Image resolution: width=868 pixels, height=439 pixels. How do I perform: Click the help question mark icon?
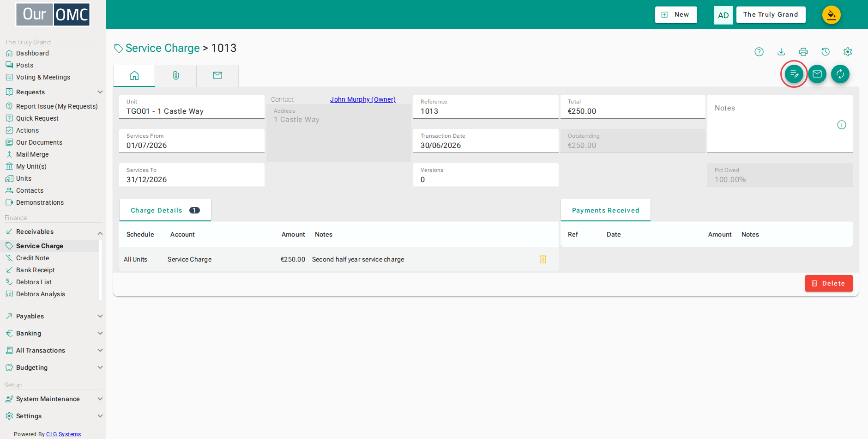coord(759,52)
